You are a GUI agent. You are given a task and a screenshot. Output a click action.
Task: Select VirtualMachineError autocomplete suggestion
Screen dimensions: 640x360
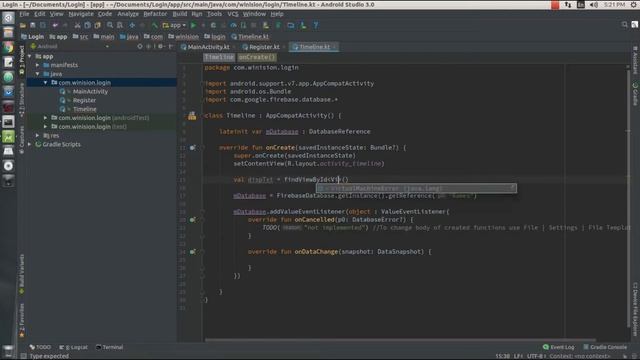point(416,188)
